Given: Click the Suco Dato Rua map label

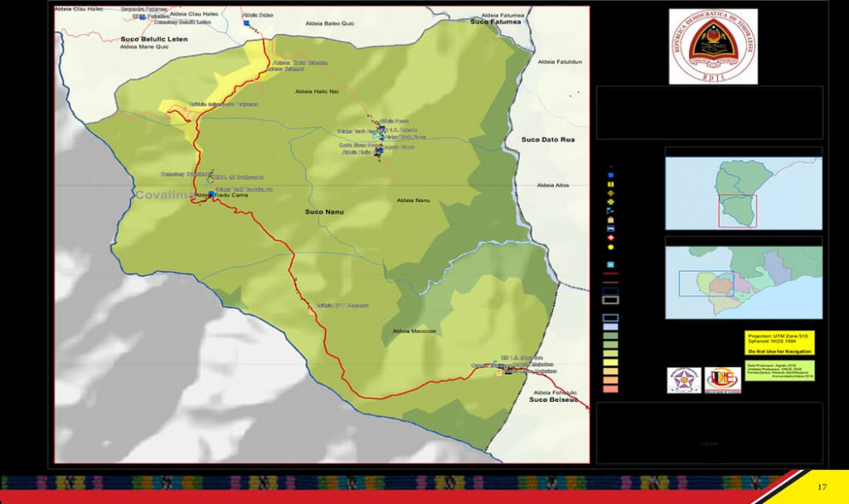Looking at the screenshot, I should [x=548, y=140].
